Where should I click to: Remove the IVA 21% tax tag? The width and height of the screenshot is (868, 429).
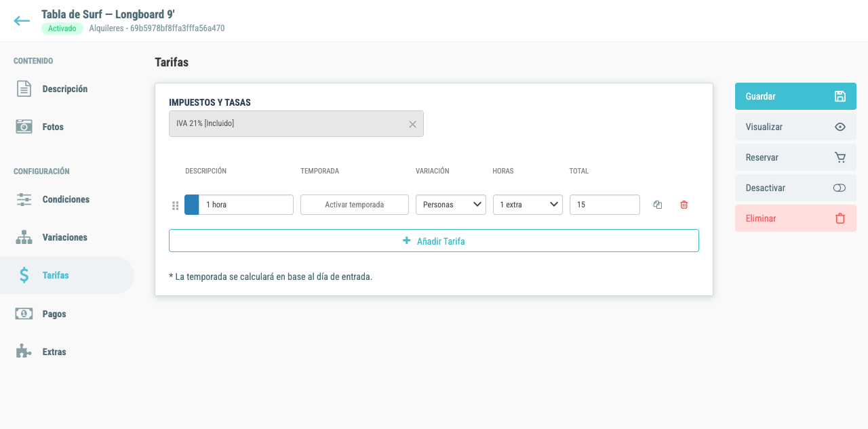412,124
